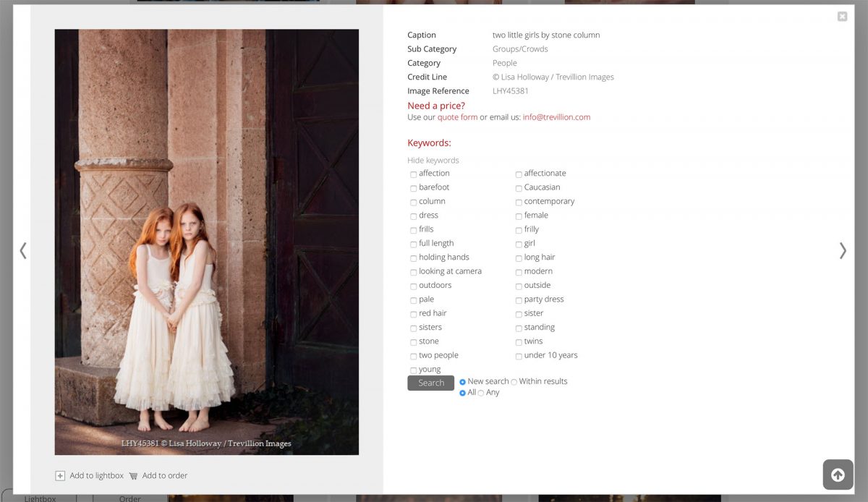Check the 'holding hands' keyword box

click(414, 258)
